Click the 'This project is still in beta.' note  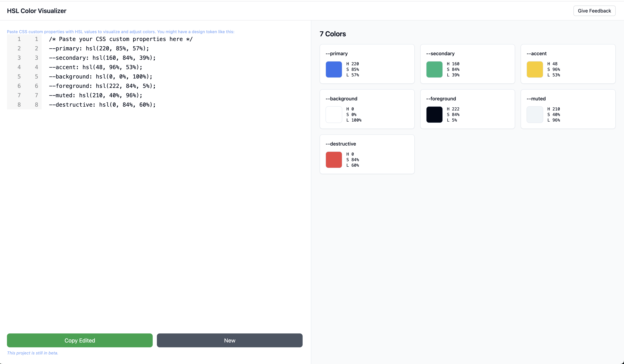pos(32,353)
